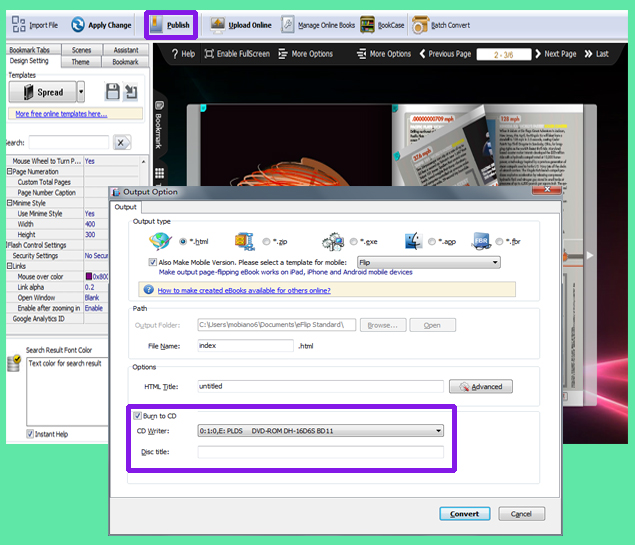The height and width of the screenshot is (545, 635).
Task: Select the *.html output type radio
Action: click(183, 241)
